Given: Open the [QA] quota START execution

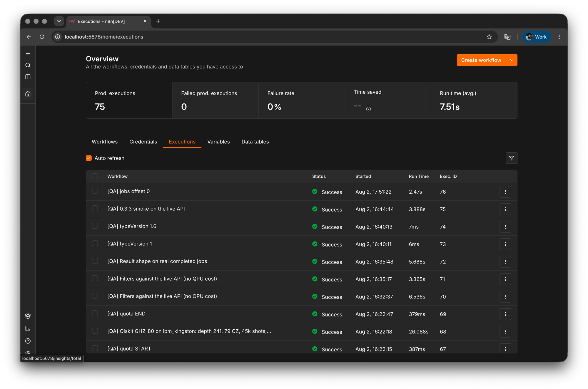Looking at the screenshot, I should 129,348.
